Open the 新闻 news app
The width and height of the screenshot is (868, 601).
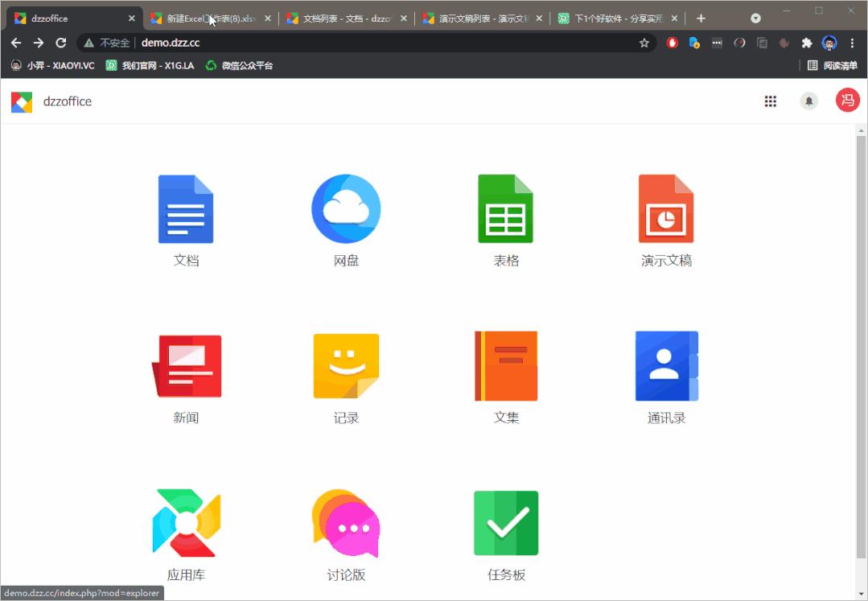point(186,365)
